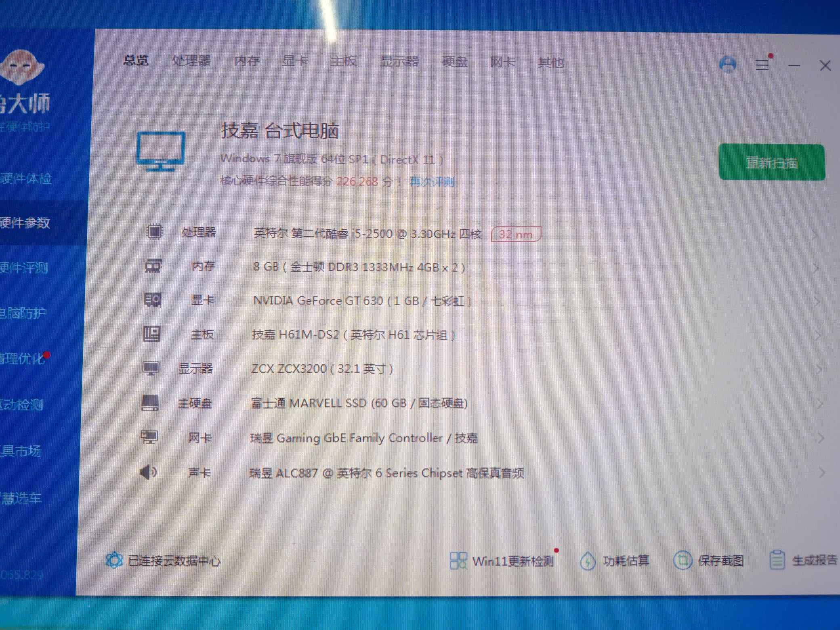
Task: Click the hard disk icon in 主硬盘 row
Action: tap(150, 403)
